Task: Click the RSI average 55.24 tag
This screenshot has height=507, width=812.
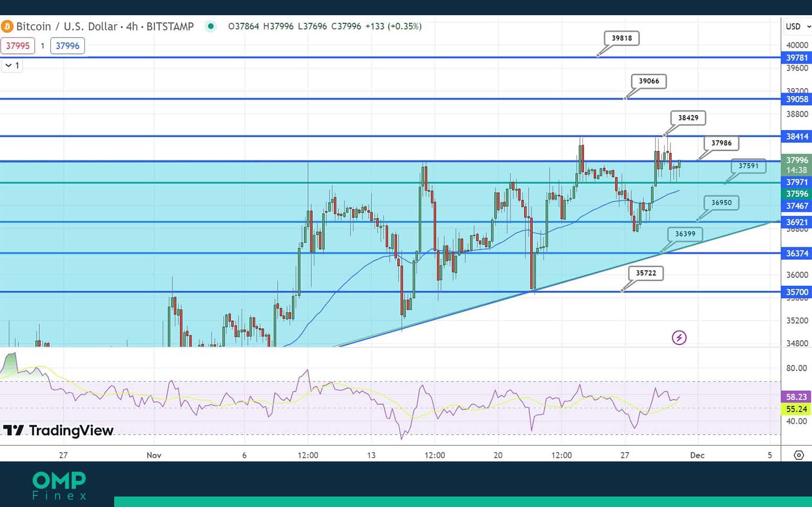Action: pos(796,409)
